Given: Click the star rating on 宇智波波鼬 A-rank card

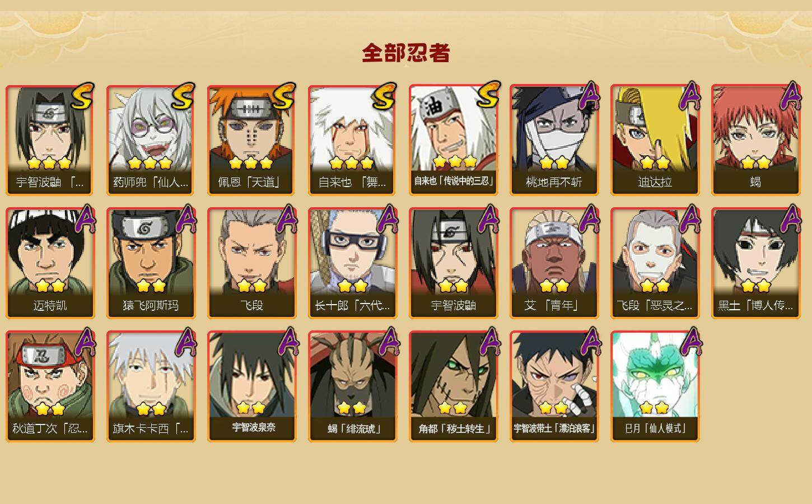Looking at the screenshot, I should coord(453,286).
